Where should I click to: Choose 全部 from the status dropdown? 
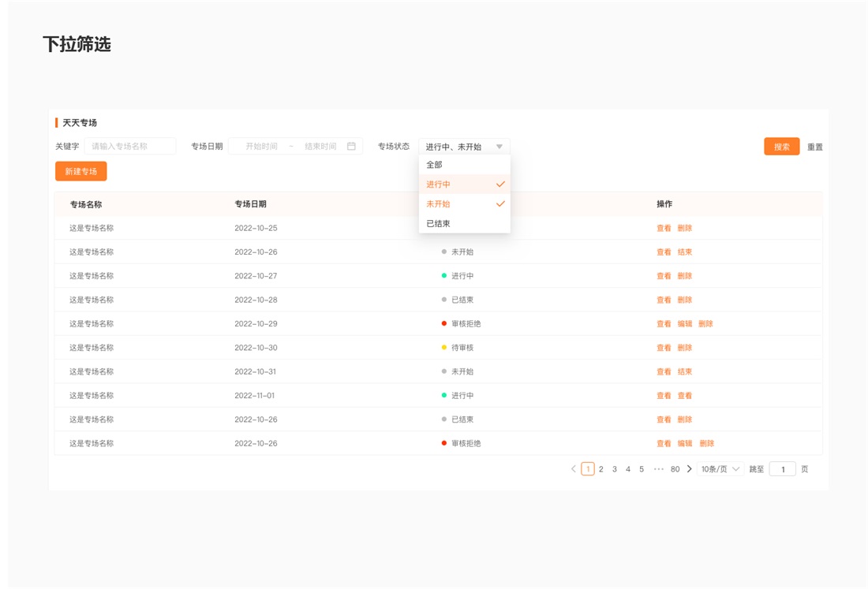(x=435, y=165)
